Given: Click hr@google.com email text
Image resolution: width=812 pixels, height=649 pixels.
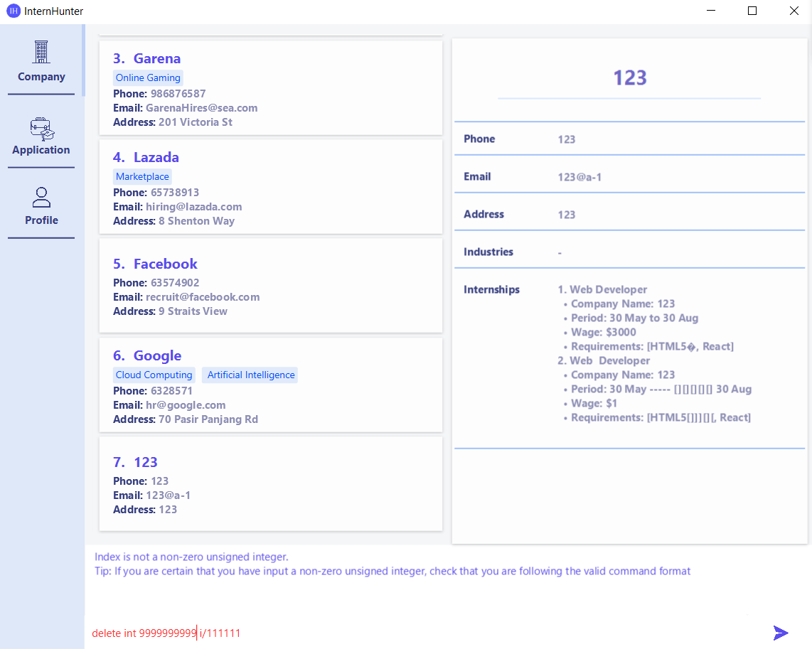Looking at the screenshot, I should 186,404.
